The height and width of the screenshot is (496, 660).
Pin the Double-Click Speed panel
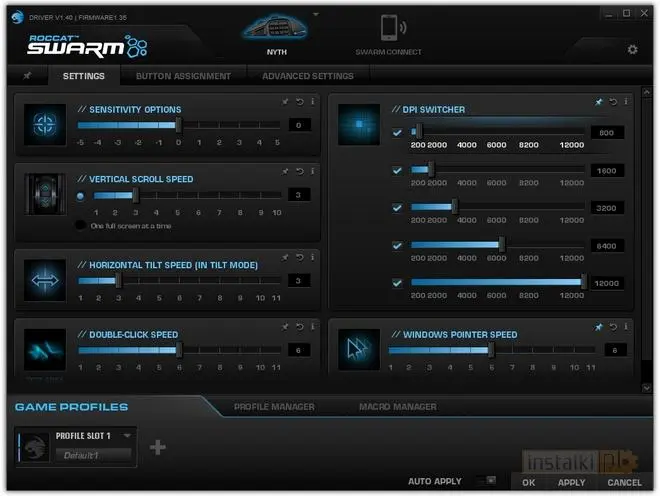pos(285,327)
